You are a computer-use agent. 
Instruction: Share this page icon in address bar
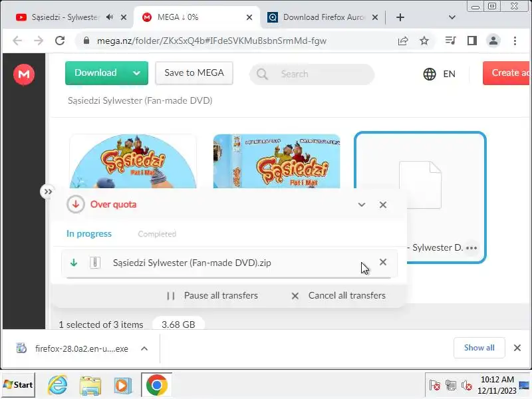point(403,41)
